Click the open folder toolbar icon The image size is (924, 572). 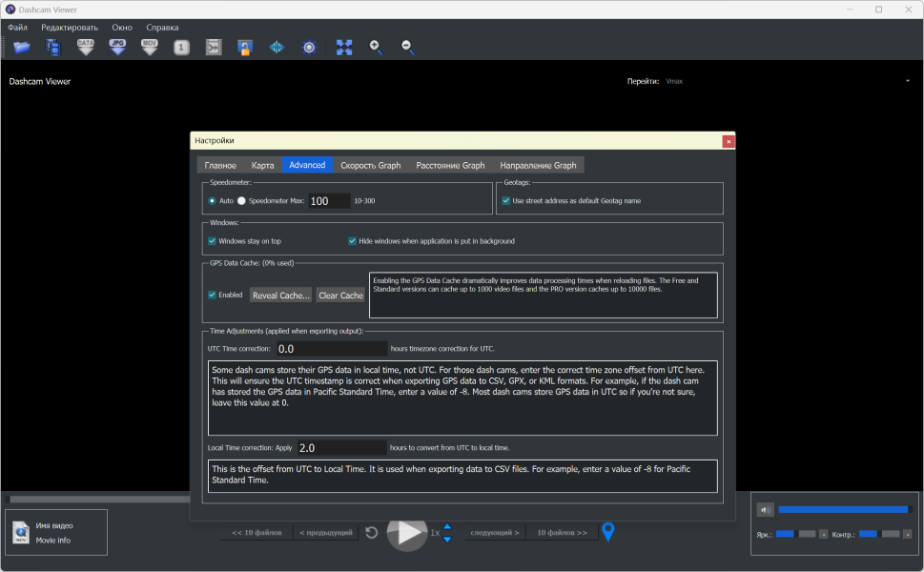click(x=21, y=47)
